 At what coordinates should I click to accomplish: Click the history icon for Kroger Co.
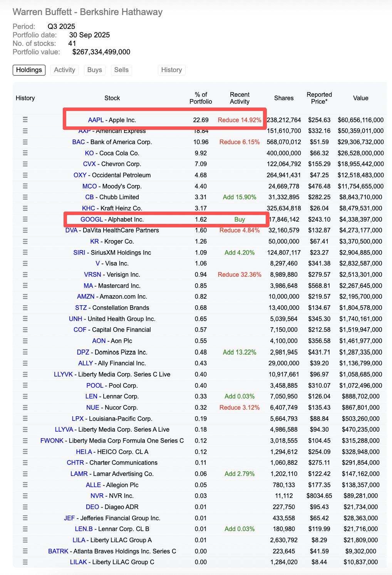25,242
